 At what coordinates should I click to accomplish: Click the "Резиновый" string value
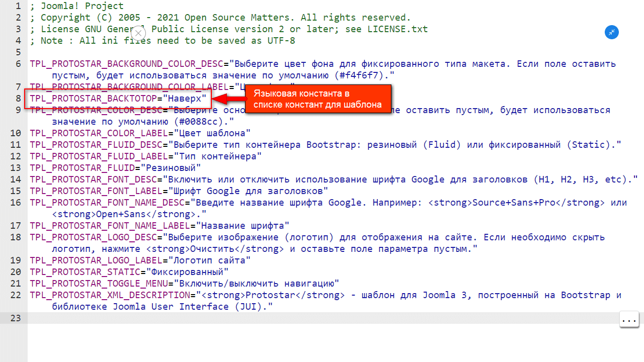[x=171, y=168]
